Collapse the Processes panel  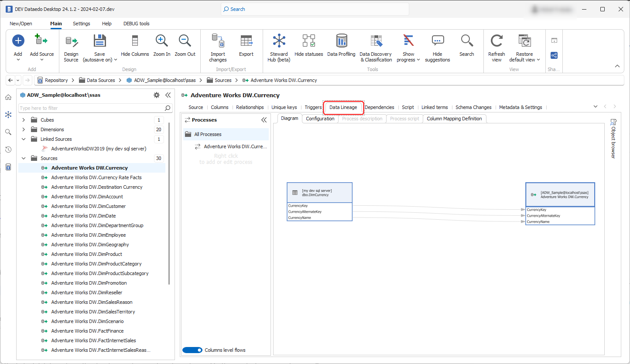(x=264, y=120)
